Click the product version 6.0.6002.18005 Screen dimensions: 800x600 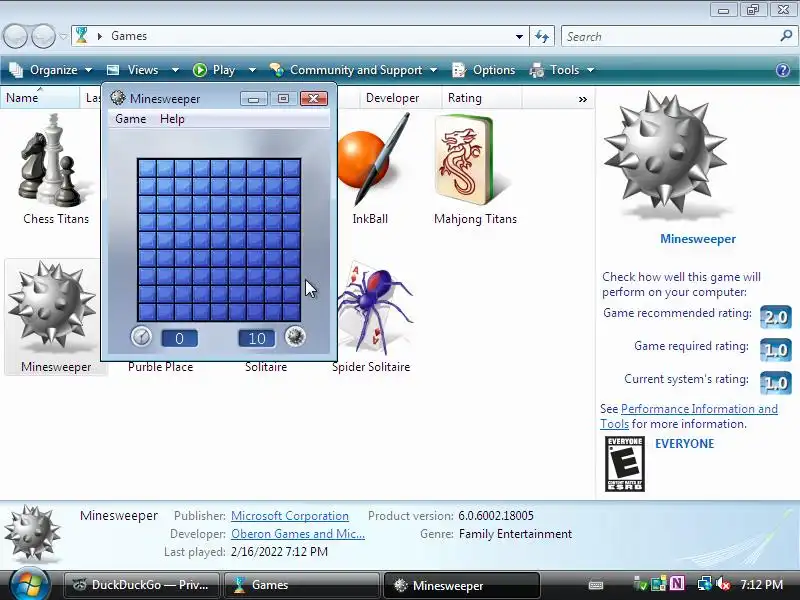coord(496,516)
